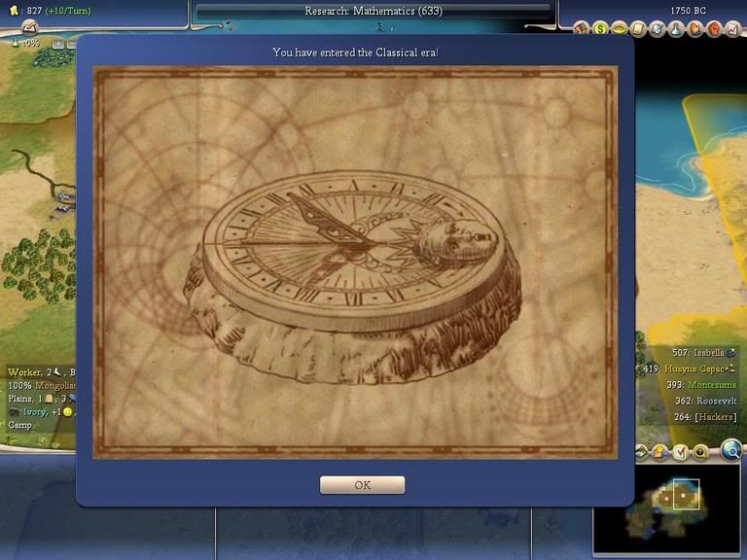Screen dimensions: 747x560
Task: Open the Foreign Advisor scroll icon
Action: point(638,29)
